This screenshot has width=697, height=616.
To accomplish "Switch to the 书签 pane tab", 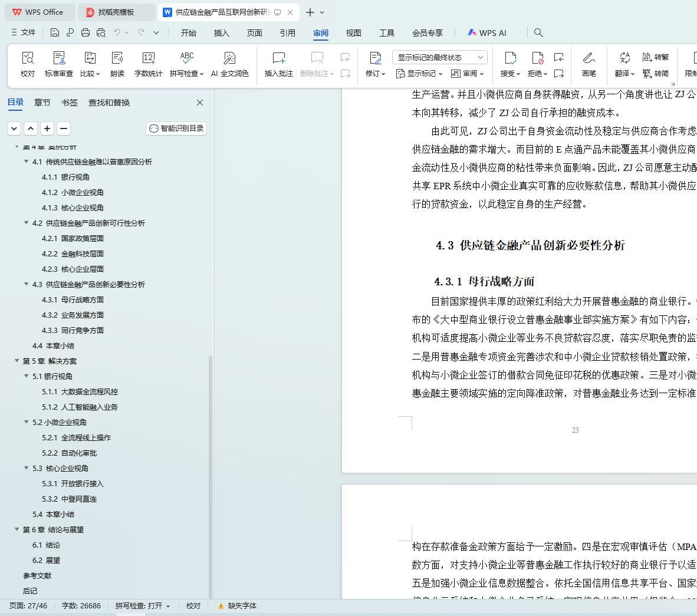I will pos(70,103).
